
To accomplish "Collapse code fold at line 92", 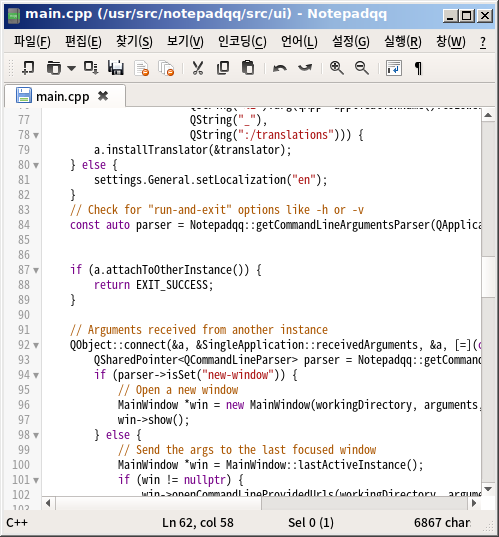I will tap(36, 346).
